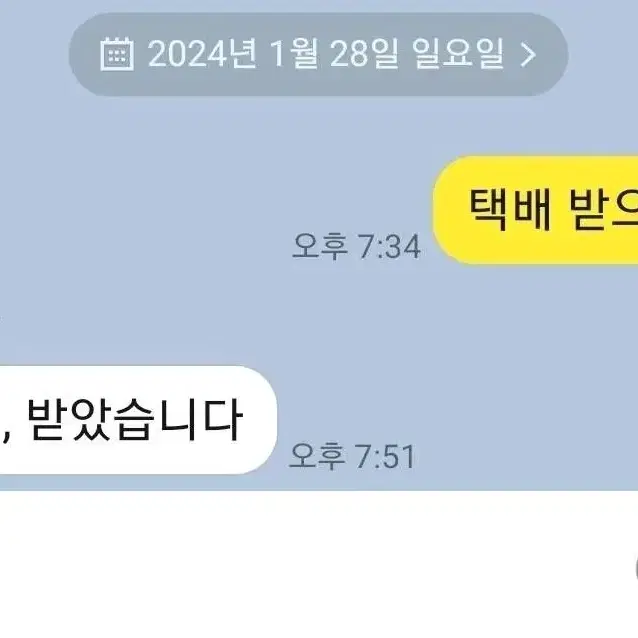
Task: Click the 오후 7:51 timestamp
Action: pos(352,456)
